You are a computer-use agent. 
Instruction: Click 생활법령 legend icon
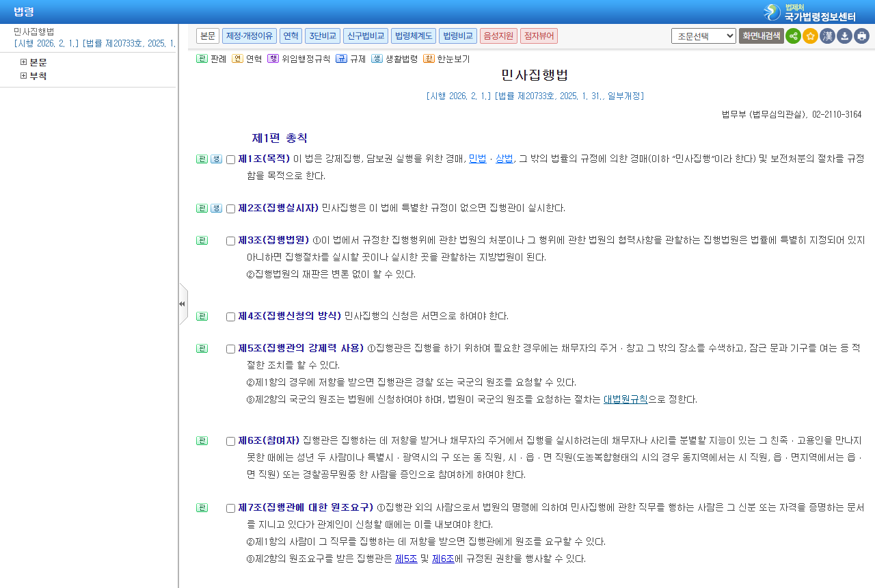click(x=377, y=59)
